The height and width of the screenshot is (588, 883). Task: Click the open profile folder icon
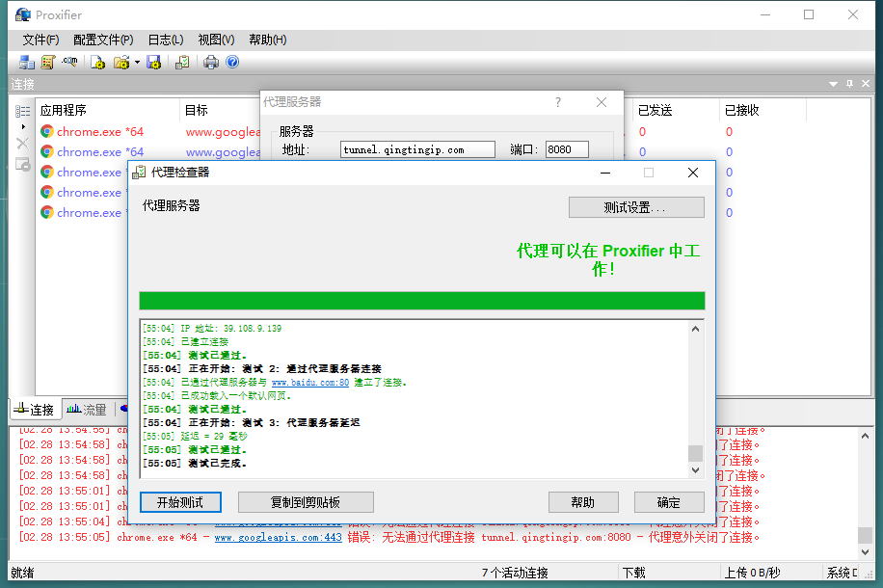(x=121, y=62)
